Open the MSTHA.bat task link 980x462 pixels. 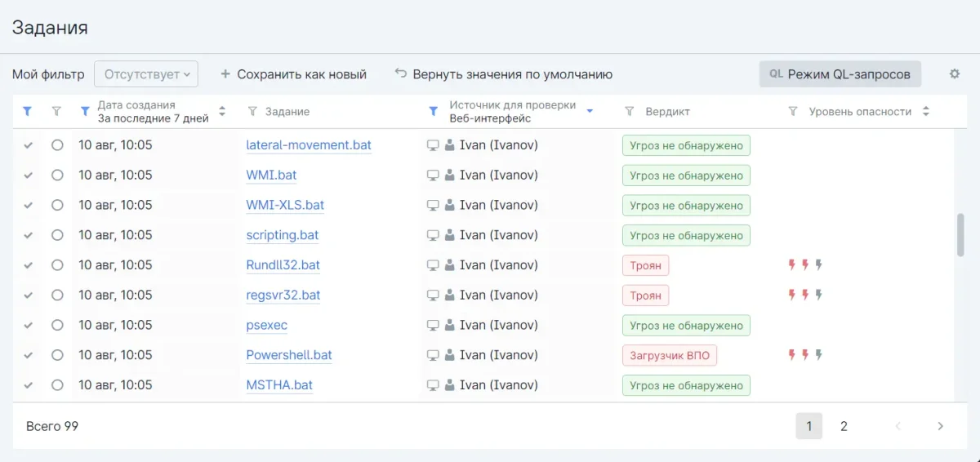[279, 385]
